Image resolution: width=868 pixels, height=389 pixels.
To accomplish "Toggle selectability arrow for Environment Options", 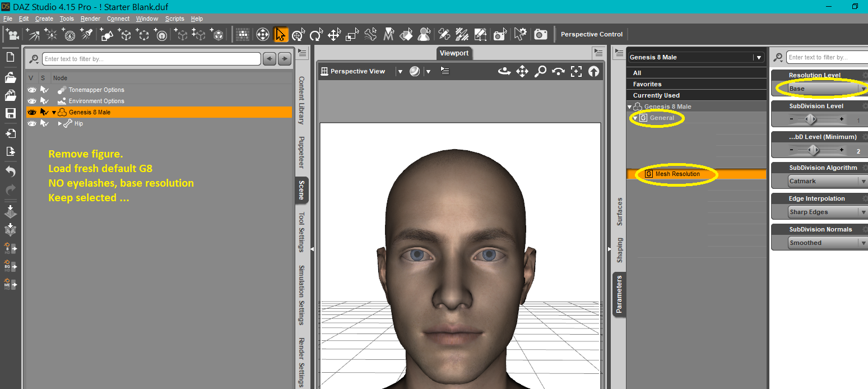I will point(44,101).
